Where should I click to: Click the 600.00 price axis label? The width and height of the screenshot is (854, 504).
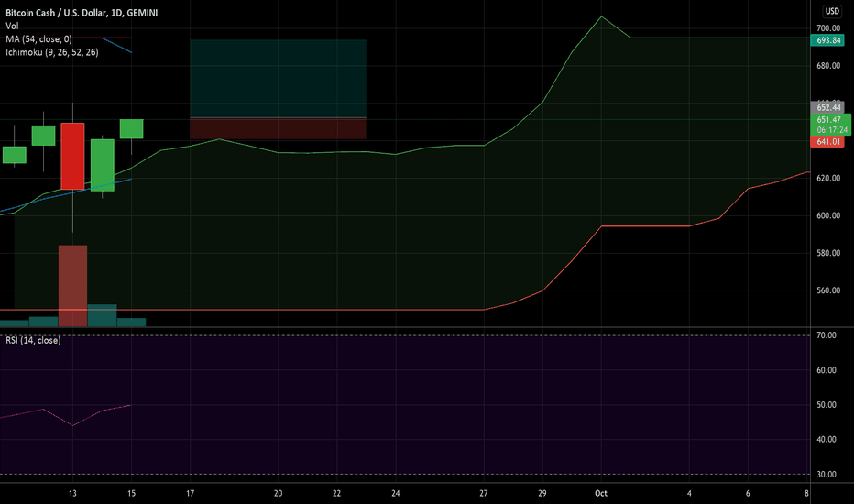point(827,215)
